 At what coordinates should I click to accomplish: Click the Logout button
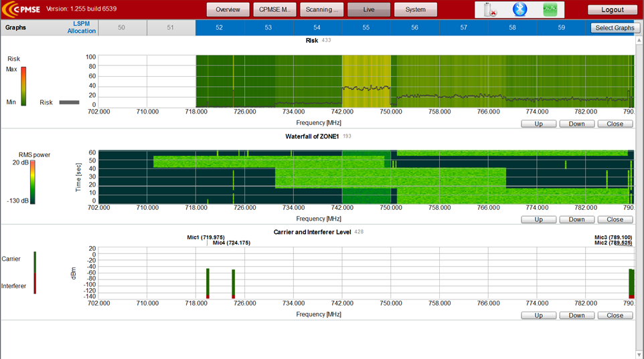coord(613,10)
